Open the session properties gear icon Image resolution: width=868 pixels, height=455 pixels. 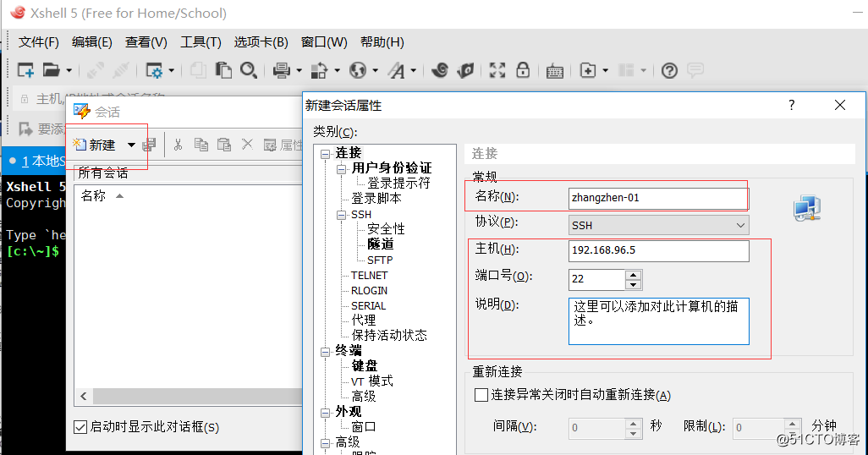coord(154,70)
